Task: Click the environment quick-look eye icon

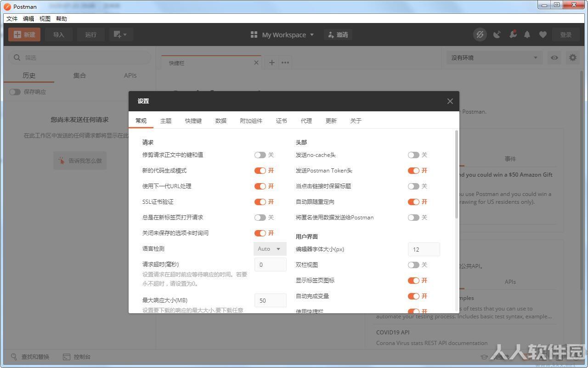Action: (554, 57)
